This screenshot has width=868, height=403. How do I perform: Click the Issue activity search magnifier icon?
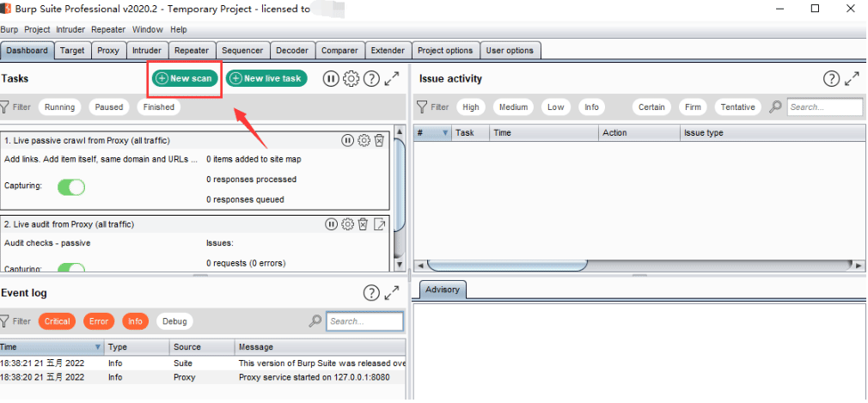click(x=775, y=107)
